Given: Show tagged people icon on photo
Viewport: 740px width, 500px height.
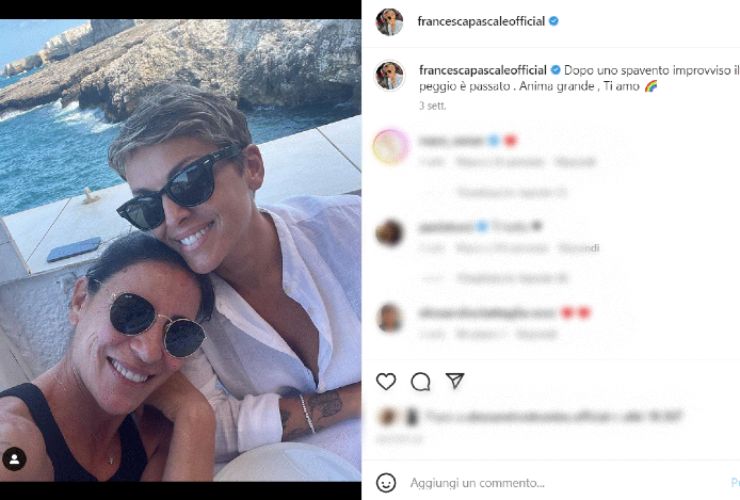Looking at the screenshot, I should 14,459.
